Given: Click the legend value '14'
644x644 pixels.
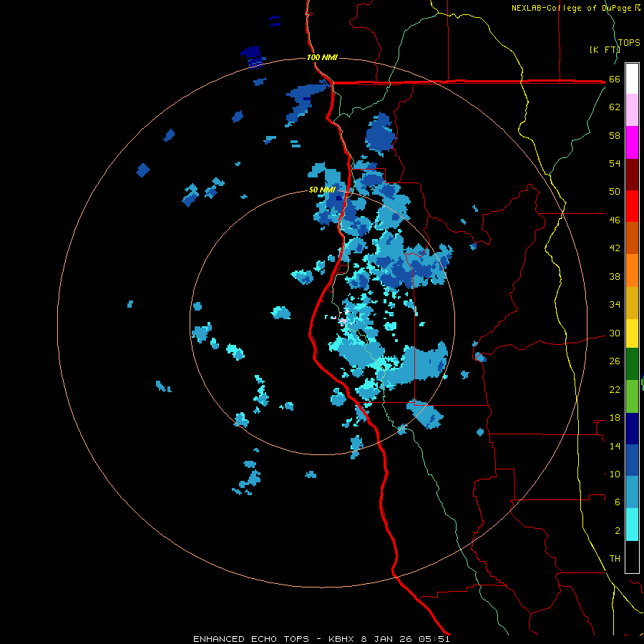Looking at the screenshot, I should pos(615,446).
